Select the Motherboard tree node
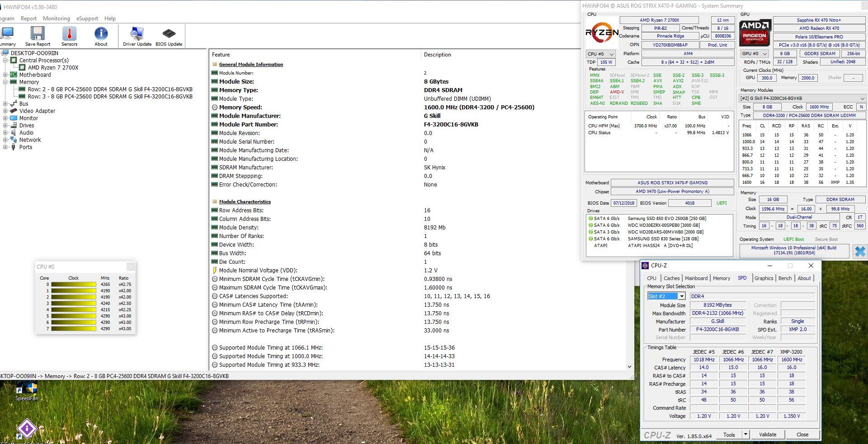Image resolution: width=868 pixels, height=444 pixels. (35, 75)
